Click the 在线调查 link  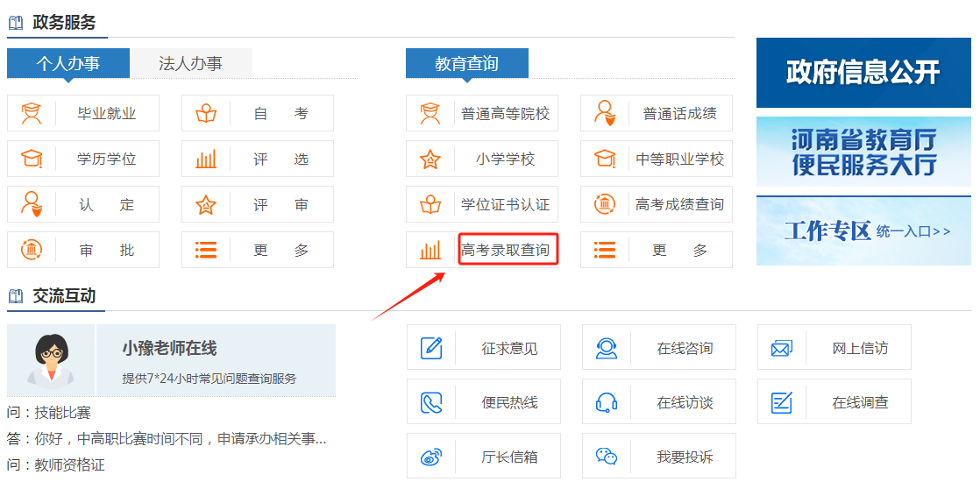pyautogui.click(x=860, y=403)
